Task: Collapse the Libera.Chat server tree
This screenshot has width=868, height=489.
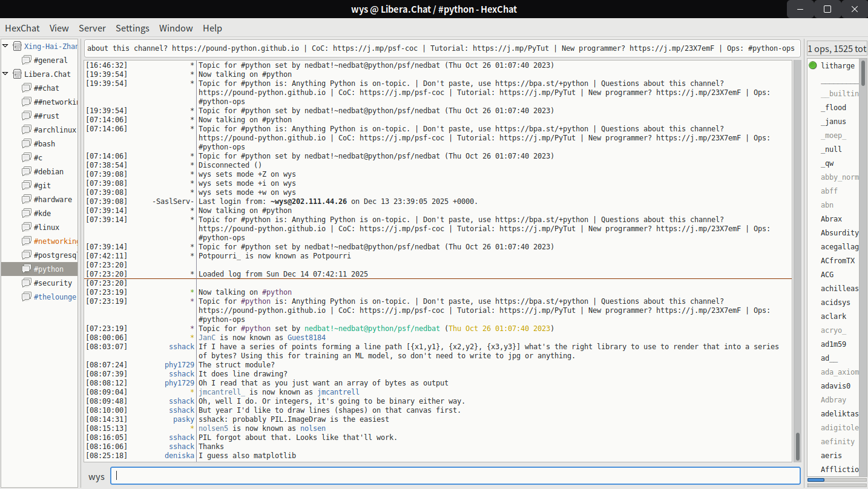Action: pyautogui.click(x=6, y=74)
